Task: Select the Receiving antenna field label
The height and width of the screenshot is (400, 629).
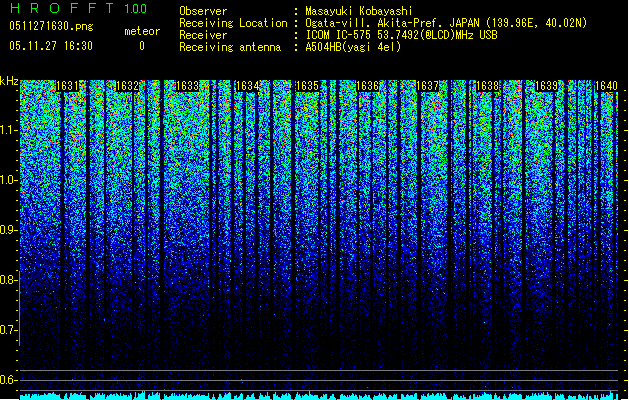Action: pos(230,47)
